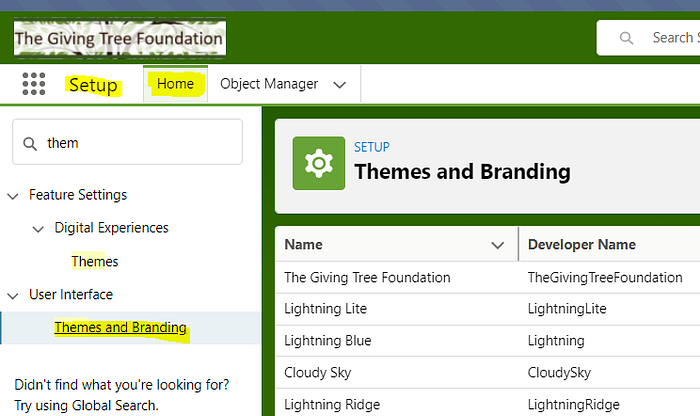Image resolution: width=700 pixels, height=416 pixels.
Task: Select the Cloudy Sky theme name
Action: [x=317, y=373]
